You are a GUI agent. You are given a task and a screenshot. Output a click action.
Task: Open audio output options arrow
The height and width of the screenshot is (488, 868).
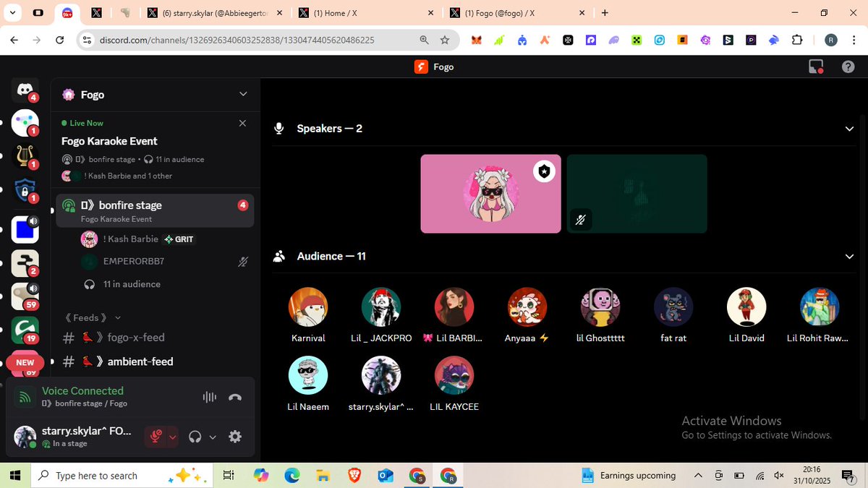(x=213, y=437)
